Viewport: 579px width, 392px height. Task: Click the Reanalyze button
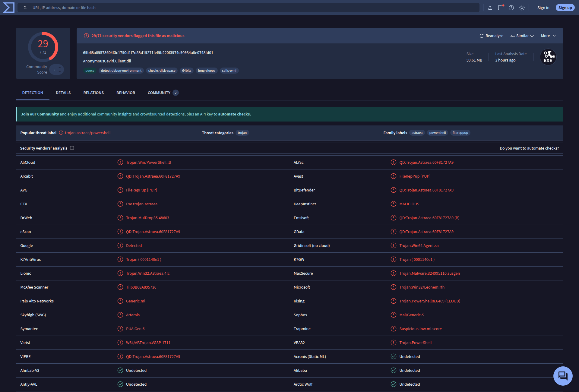[x=491, y=36]
